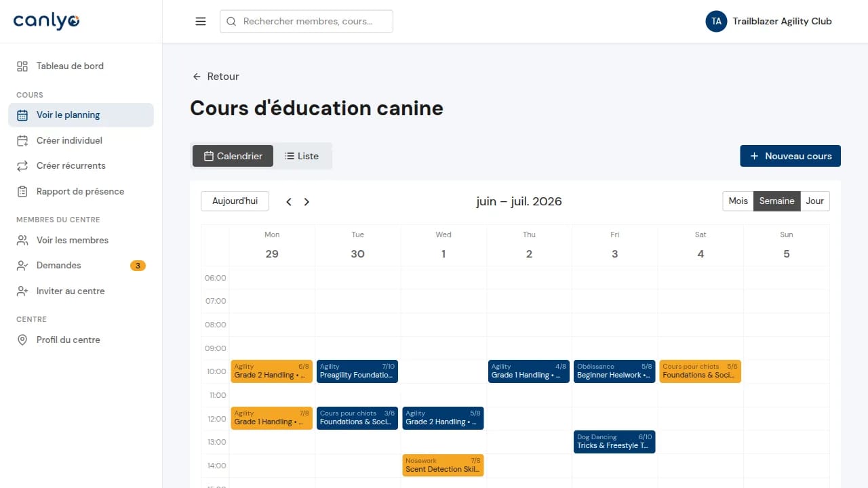
Task: Click the Retour link
Action: [x=216, y=77]
